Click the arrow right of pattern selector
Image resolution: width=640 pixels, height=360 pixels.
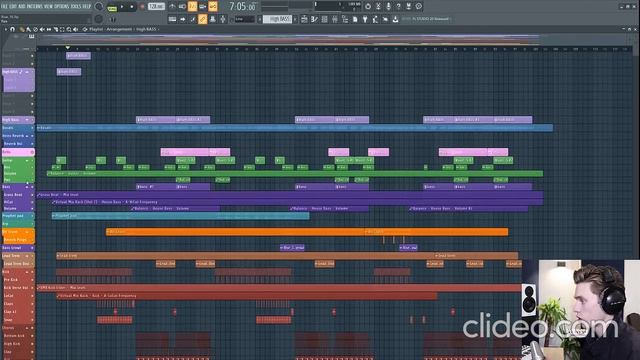[295, 19]
